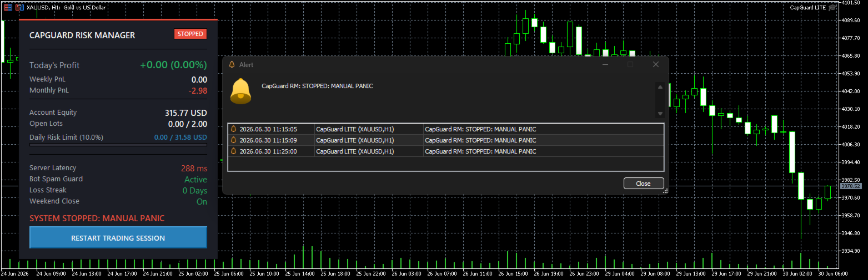Click the small bell icon in Alert title bar
The width and height of the screenshot is (868, 280).
pyautogui.click(x=232, y=64)
